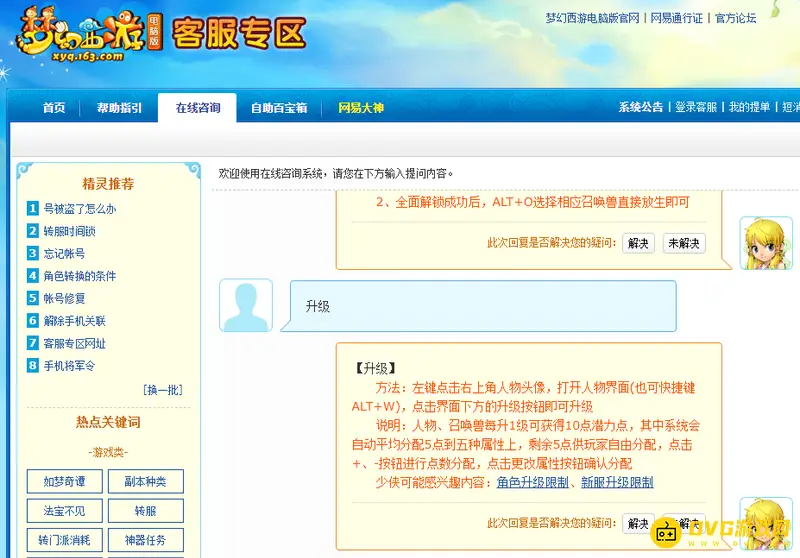800x558 pixels.
Task: Open 梦幻西游电脑版官网 link
Action: [x=592, y=18]
